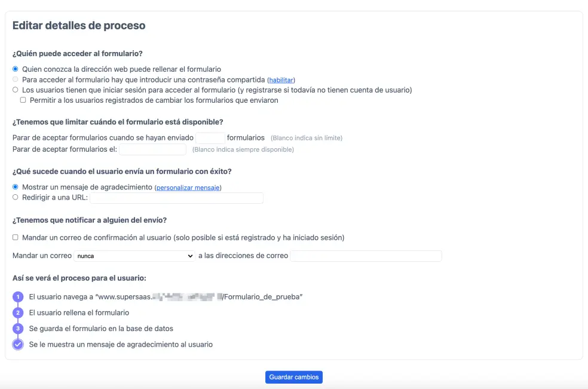Choose the 'Redirigir a una URL' radio option

point(16,197)
